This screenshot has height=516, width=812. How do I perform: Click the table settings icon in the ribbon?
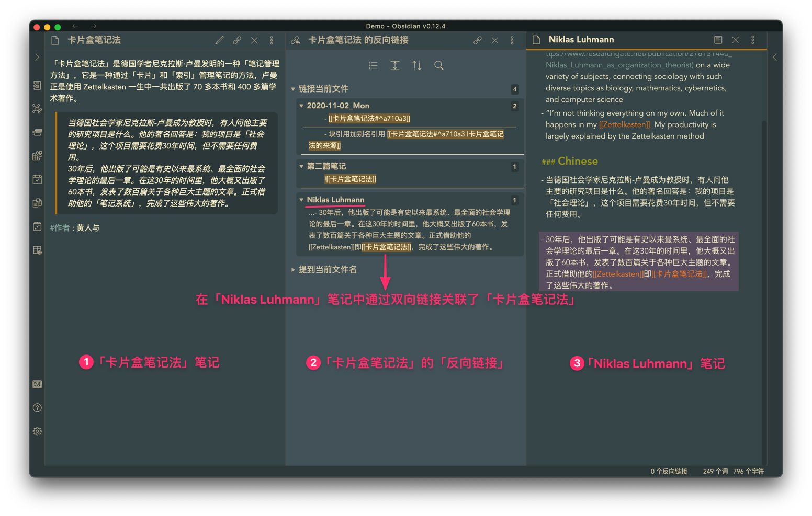tap(37, 250)
